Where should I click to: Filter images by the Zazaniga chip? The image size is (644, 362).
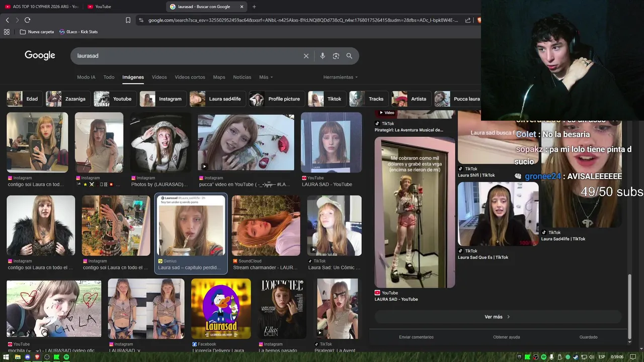(x=68, y=99)
